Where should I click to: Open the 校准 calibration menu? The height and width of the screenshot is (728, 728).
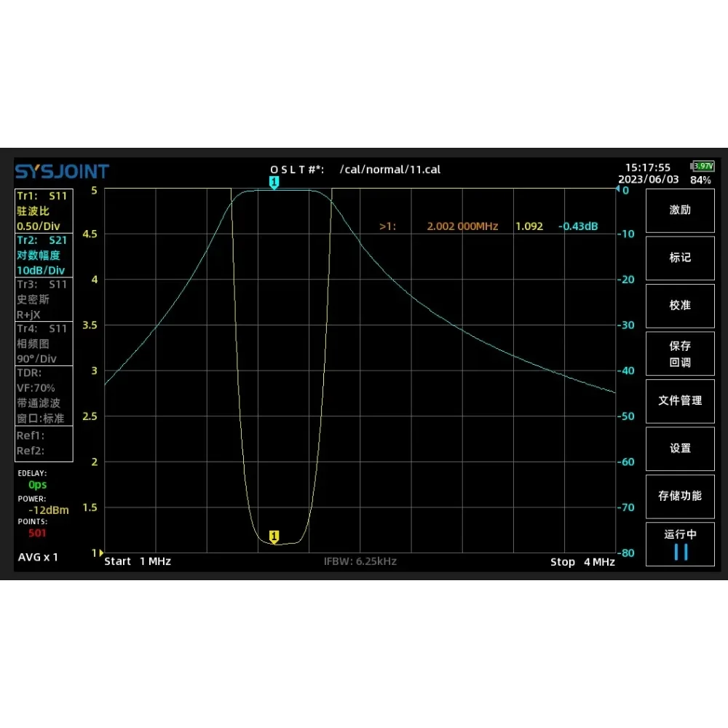tap(680, 306)
